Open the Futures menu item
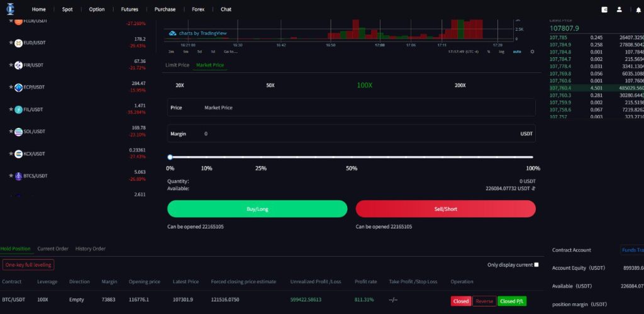The height and width of the screenshot is (314, 644). pyautogui.click(x=130, y=9)
